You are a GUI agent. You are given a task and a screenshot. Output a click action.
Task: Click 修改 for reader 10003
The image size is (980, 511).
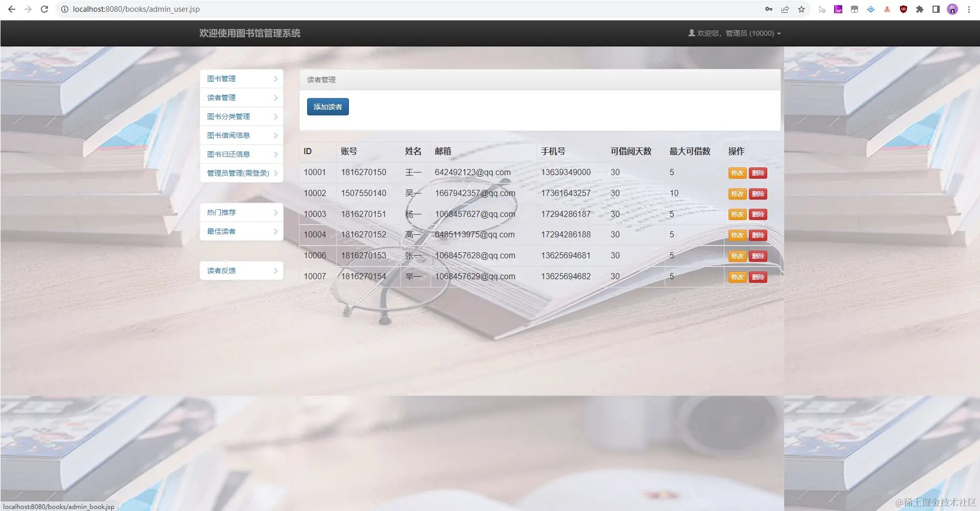pyautogui.click(x=737, y=214)
